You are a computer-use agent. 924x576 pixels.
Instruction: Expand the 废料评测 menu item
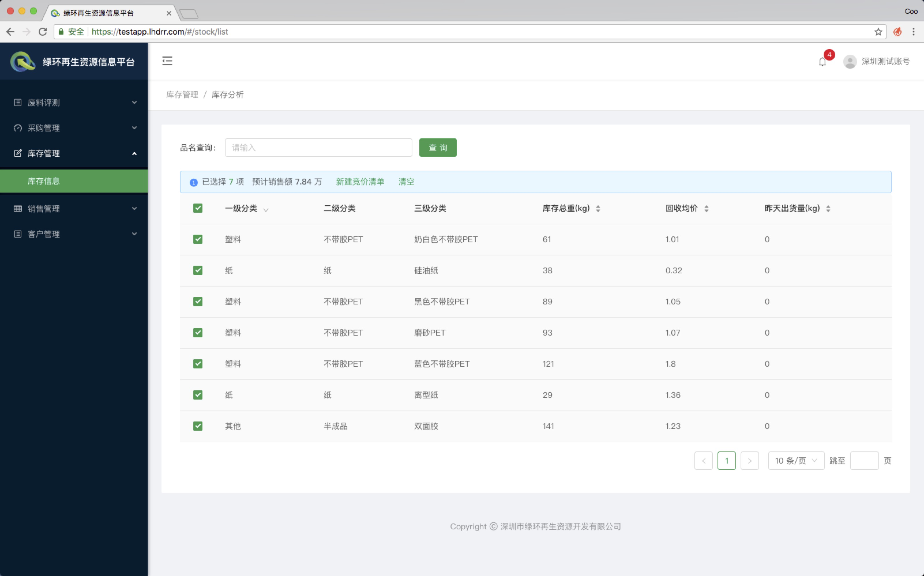[x=74, y=102]
